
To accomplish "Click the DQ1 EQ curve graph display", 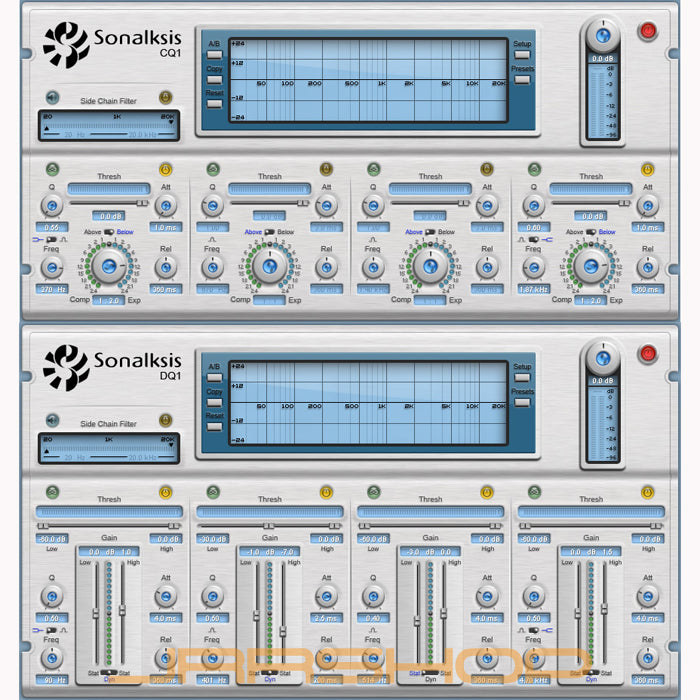I will click(368, 403).
